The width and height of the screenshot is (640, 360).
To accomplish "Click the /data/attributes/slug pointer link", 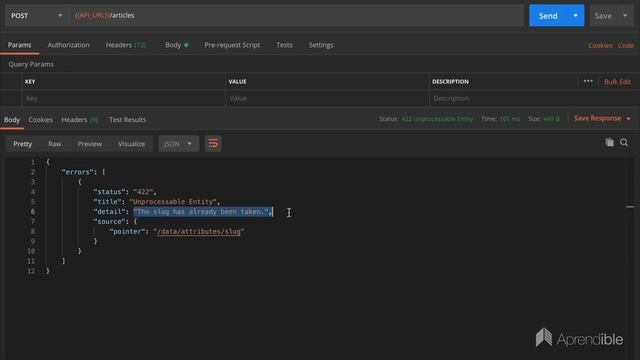I will point(199,231).
